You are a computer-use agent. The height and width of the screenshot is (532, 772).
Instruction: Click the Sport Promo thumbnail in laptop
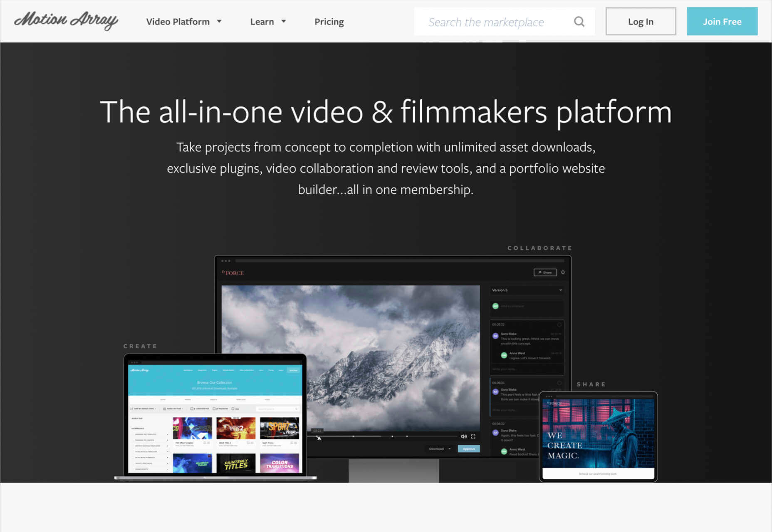tap(280, 428)
